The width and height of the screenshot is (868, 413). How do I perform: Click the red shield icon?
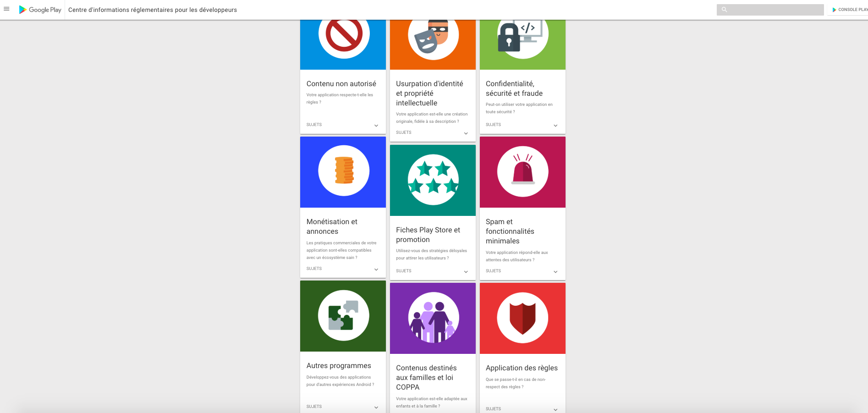[x=522, y=318]
